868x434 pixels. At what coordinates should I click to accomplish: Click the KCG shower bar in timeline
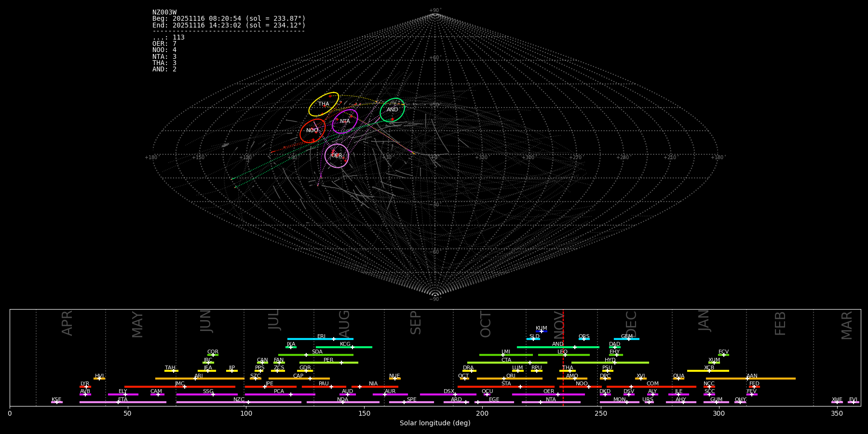[344, 347]
